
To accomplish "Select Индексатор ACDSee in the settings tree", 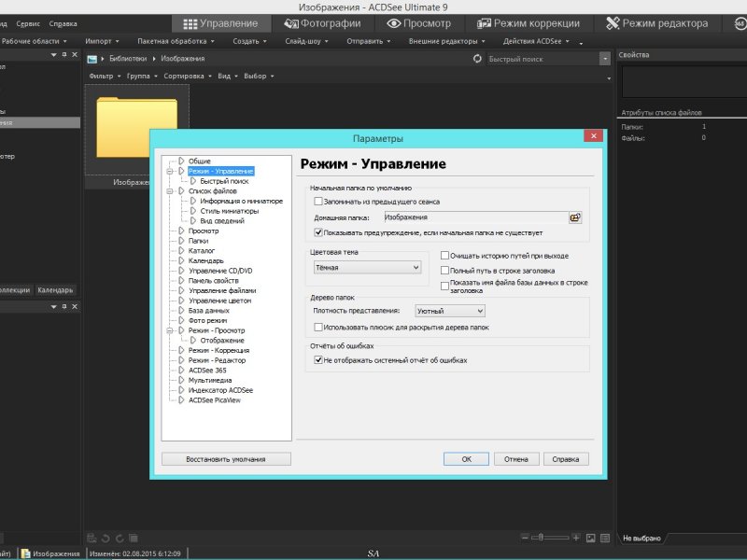I will (x=220, y=390).
